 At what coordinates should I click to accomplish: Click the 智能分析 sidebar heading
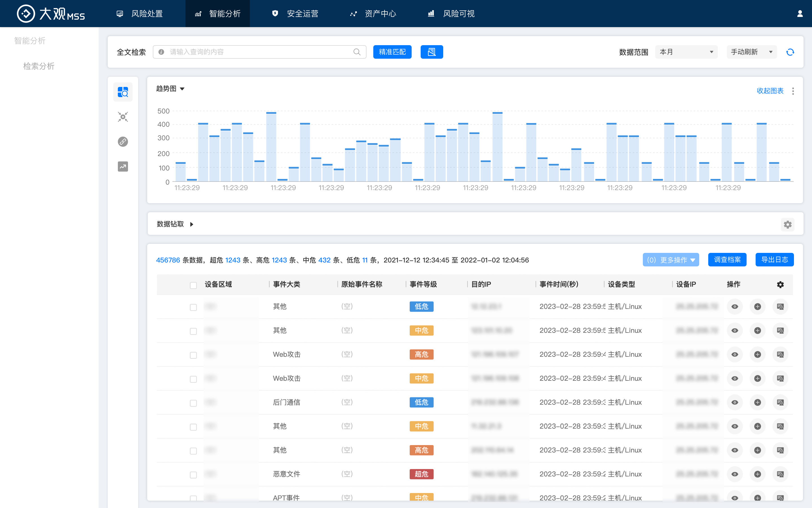[30, 41]
